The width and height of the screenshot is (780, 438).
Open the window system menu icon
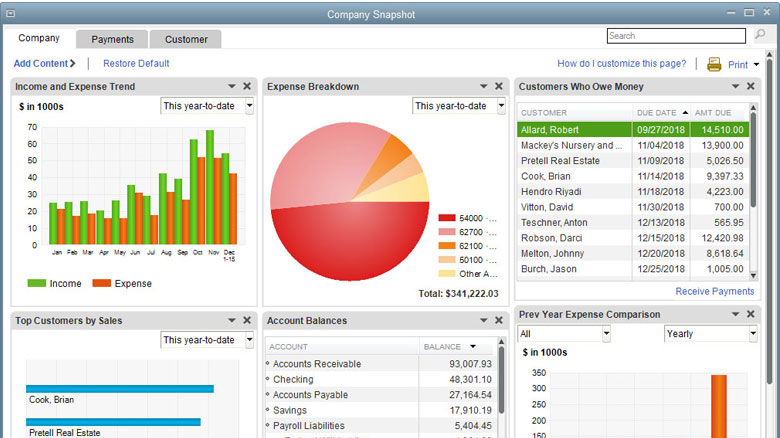point(10,14)
